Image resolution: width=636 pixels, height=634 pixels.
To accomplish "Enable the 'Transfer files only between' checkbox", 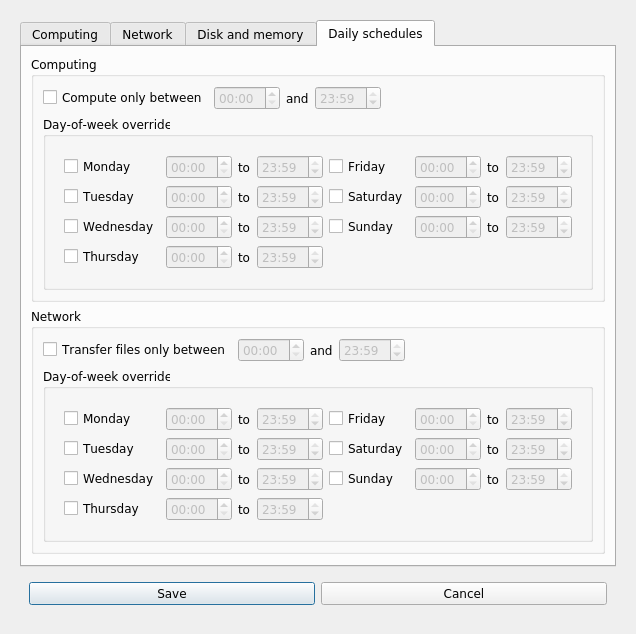I will click(x=50, y=350).
